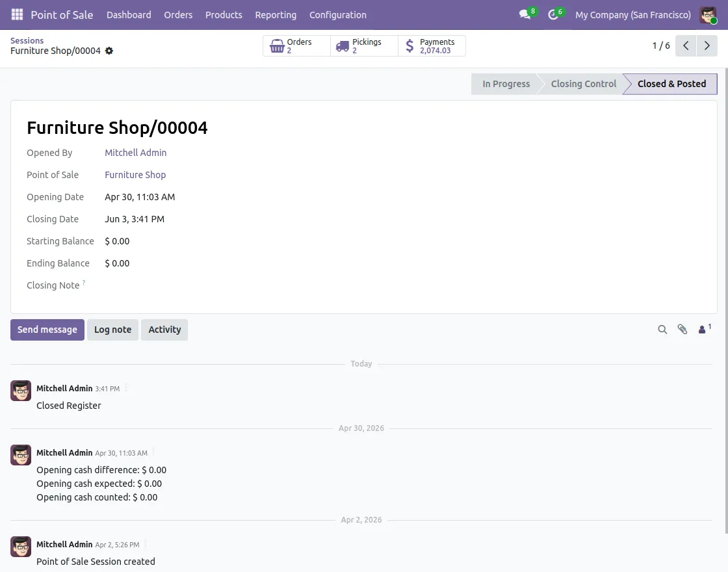The image size is (728, 572).
Task: Select the In Progress status stage
Action: (506, 84)
